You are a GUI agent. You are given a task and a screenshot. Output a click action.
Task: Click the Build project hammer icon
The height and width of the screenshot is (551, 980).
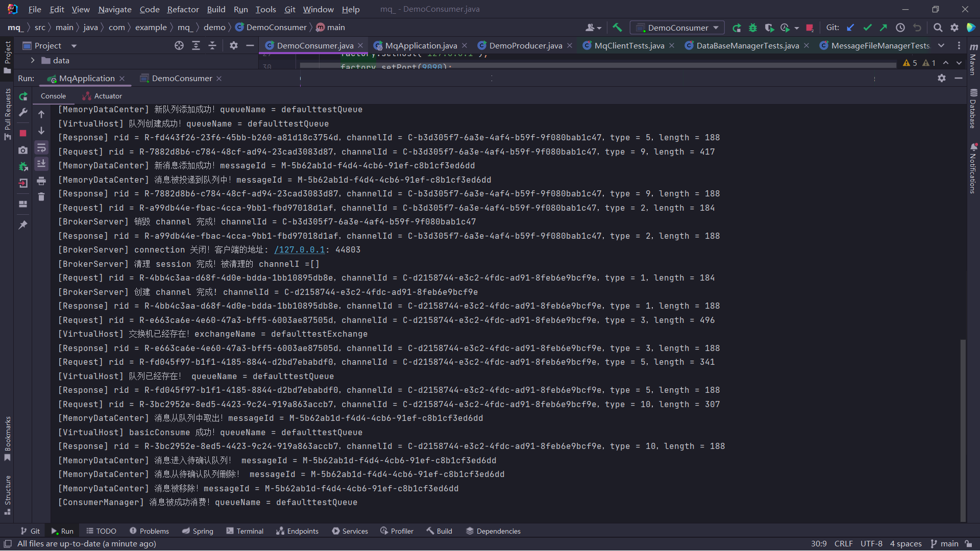point(617,28)
